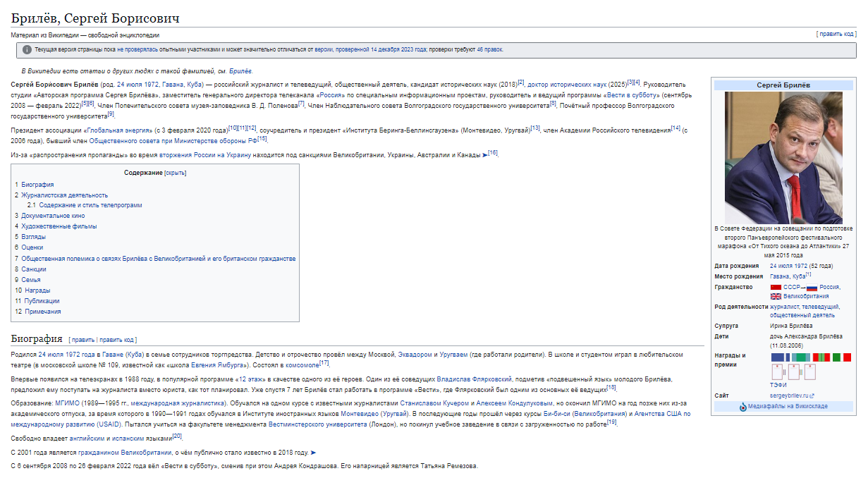
Task: Open СССР link in infobox
Action: (790, 288)
